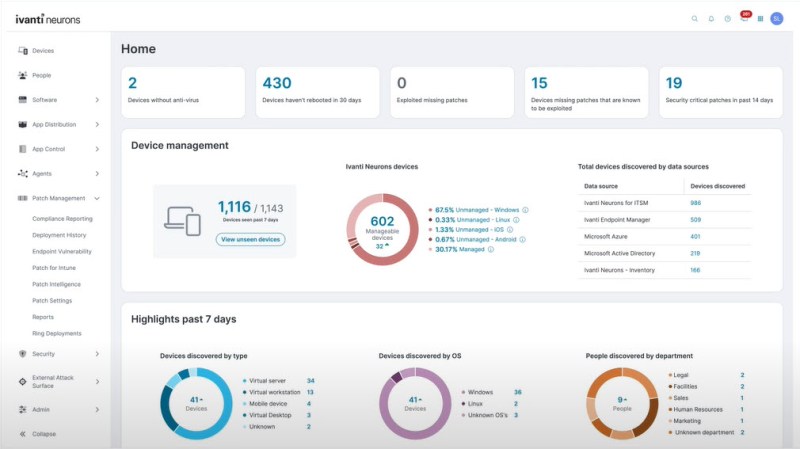Click the Virtual workstation count 13

[x=310, y=392]
